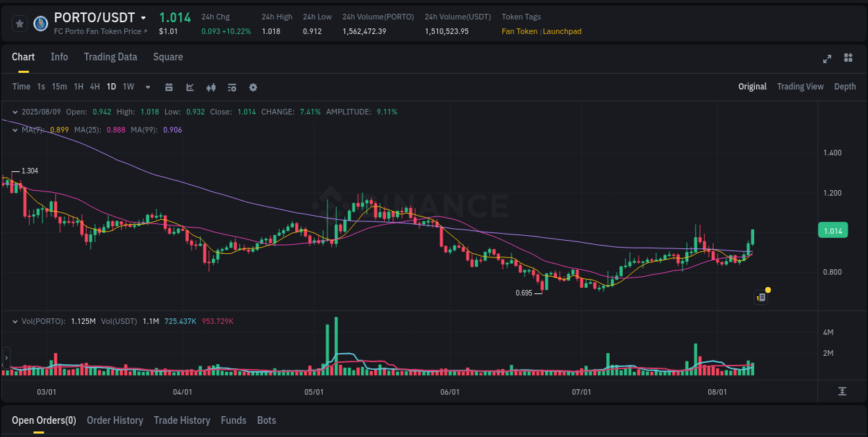Open the candlestick chart type icon
The height and width of the screenshot is (437, 868).
[211, 87]
